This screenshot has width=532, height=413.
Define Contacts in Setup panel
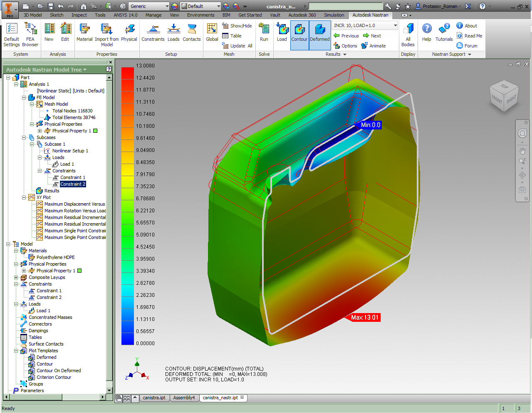(x=192, y=32)
